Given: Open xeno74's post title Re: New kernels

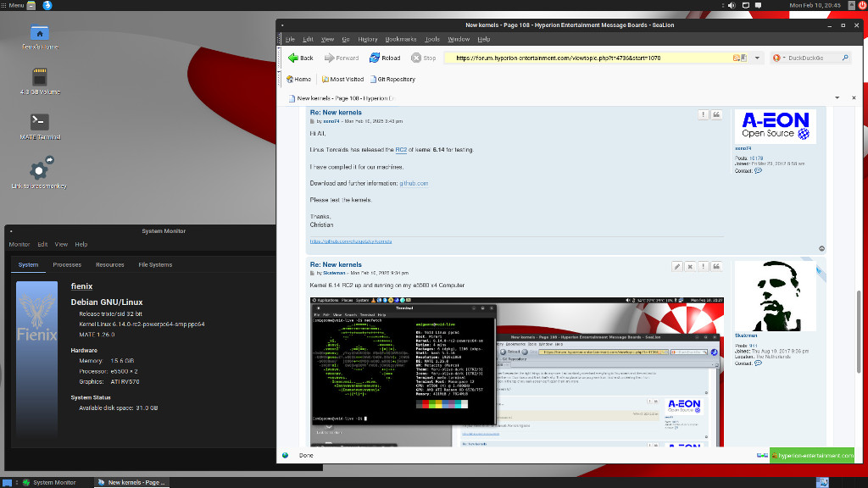Looking at the screenshot, I should point(336,113).
